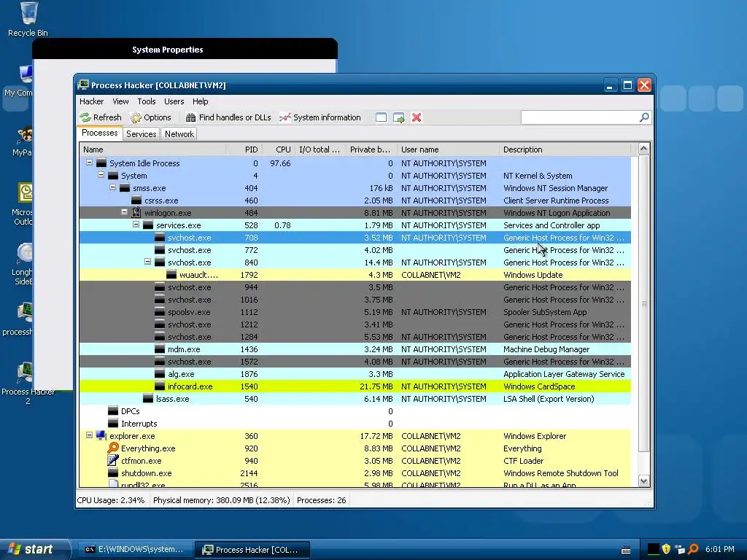Click into the process search box
Image resolution: width=747 pixels, height=560 pixels.
pyautogui.click(x=580, y=117)
